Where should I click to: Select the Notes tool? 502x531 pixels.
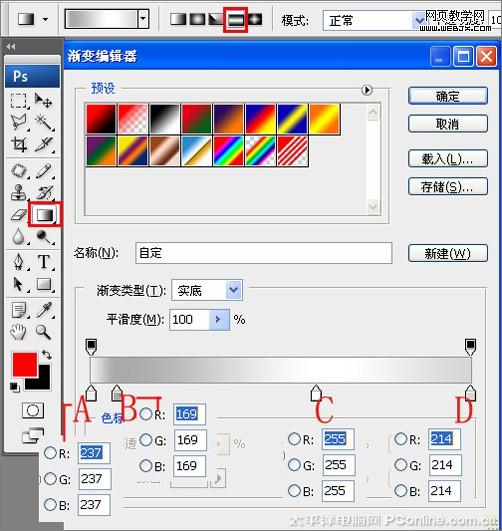[19, 310]
